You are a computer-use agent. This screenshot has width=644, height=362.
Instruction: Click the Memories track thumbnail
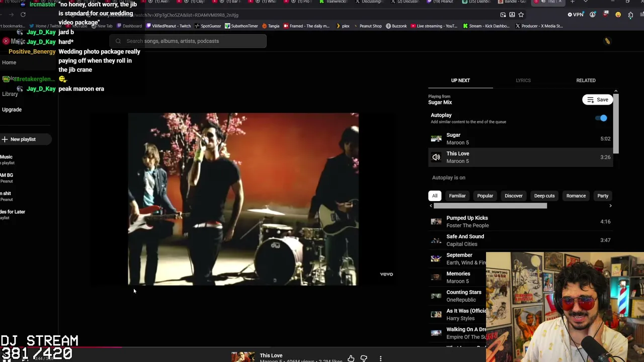436,278
